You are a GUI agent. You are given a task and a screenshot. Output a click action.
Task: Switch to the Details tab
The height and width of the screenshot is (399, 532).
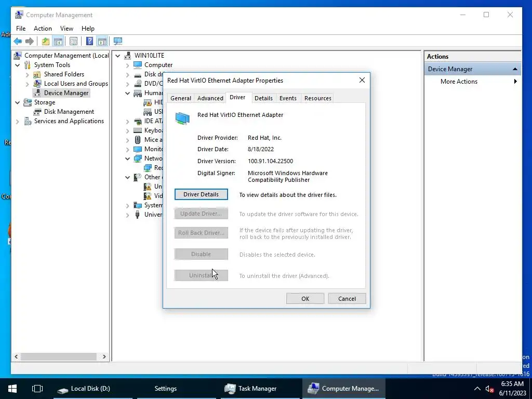tap(263, 98)
